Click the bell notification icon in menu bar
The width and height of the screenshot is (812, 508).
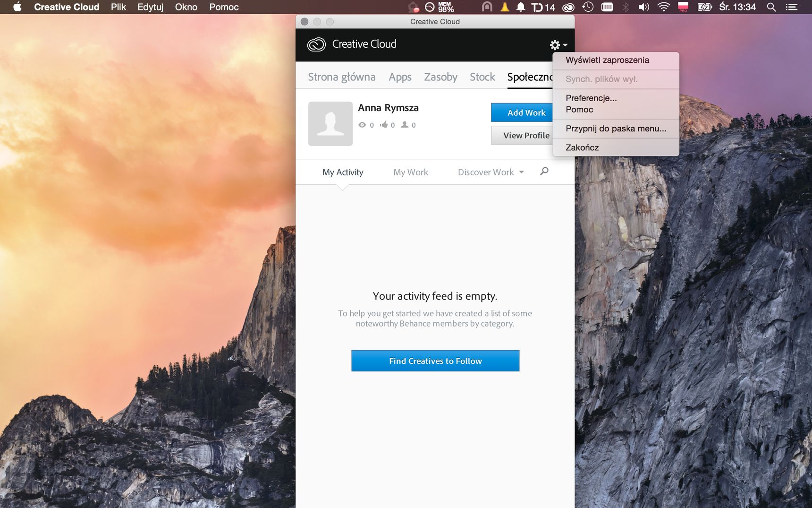coord(521,7)
